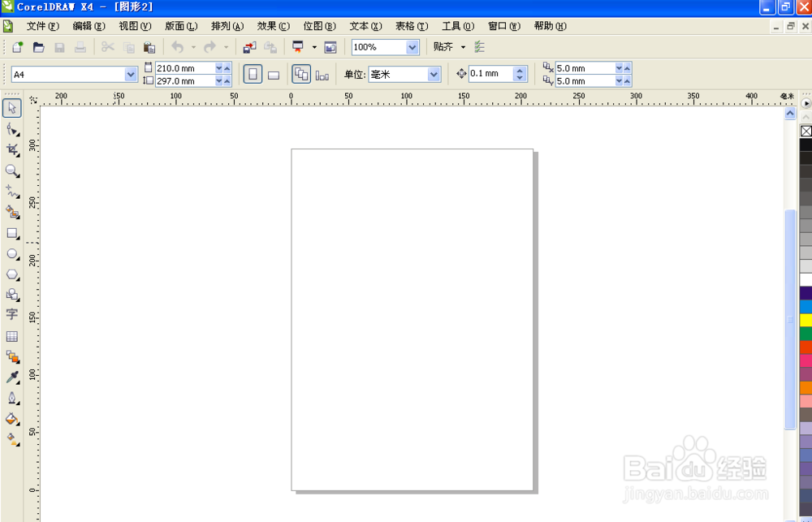Select the Pick tool
Image resolution: width=812 pixels, height=522 pixels.
click(x=12, y=108)
